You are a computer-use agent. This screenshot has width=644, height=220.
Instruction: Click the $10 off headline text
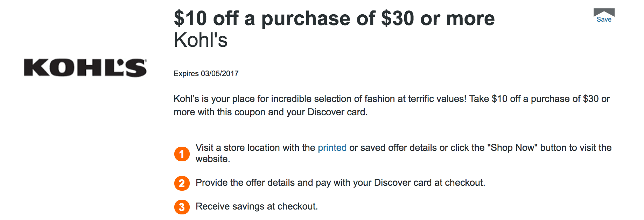[x=334, y=18]
